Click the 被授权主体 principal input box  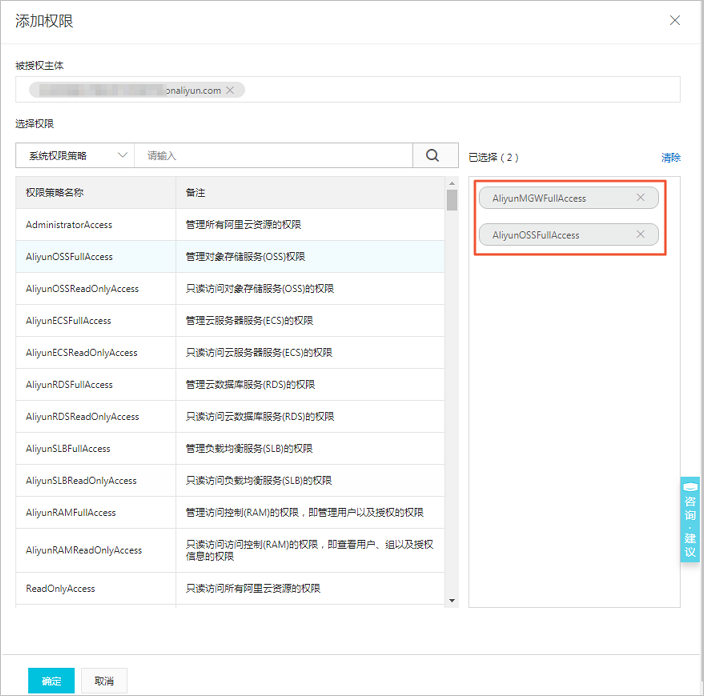[x=348, y=90]
